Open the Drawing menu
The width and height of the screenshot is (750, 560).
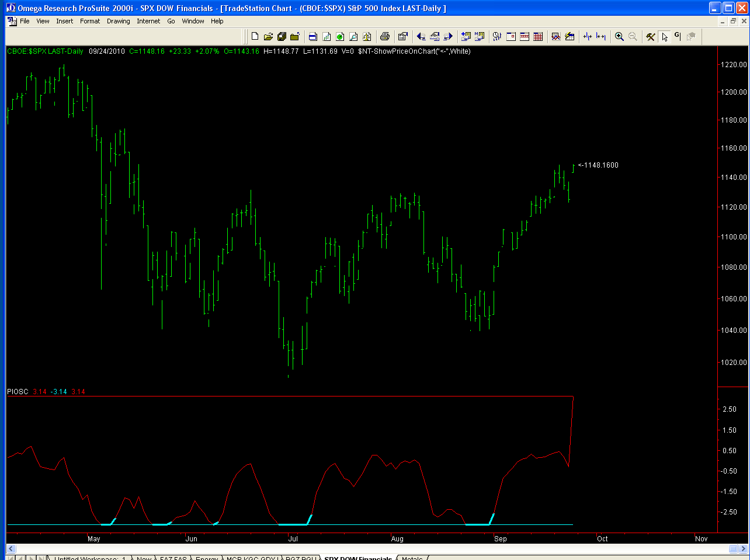click(118, 21)
